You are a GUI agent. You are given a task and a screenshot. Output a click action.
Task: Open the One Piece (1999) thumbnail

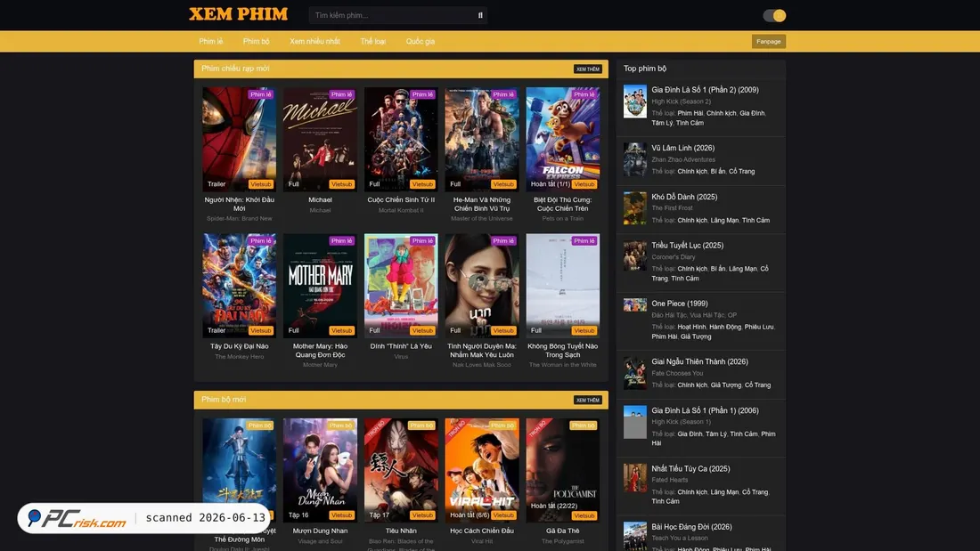click(635, 304)
